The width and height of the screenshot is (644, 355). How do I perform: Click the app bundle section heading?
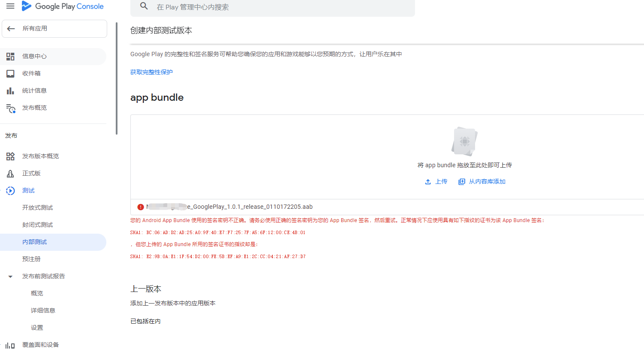pyautogui.click(x=157, y=97)
